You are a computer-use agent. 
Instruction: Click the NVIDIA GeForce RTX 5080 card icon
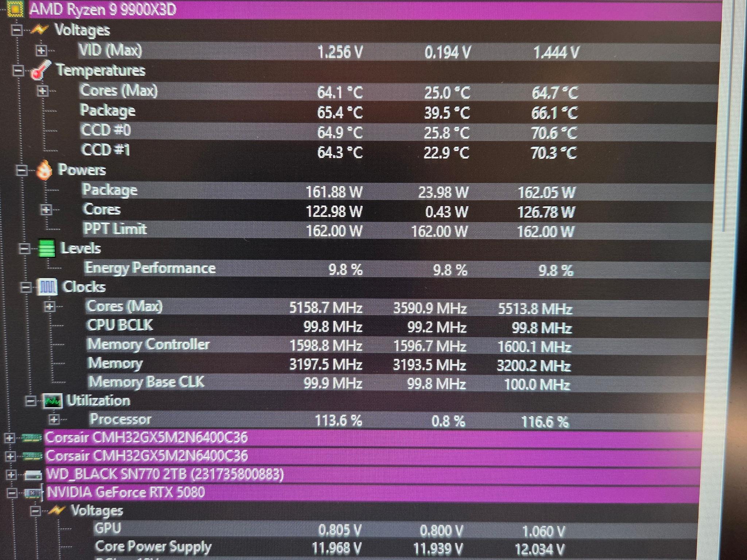34,493
